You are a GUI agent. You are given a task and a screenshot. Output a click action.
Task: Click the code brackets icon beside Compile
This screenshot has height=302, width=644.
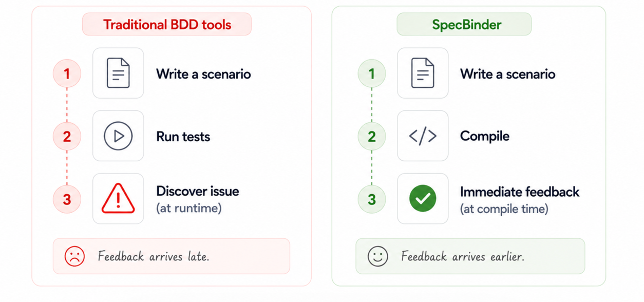(x=423, y=136)
